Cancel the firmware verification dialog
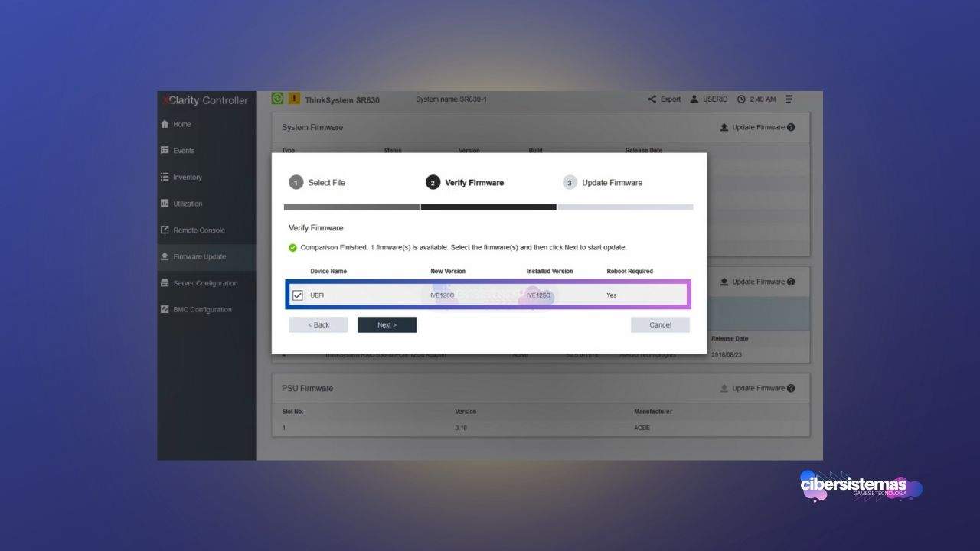 click(x=660, y=325)
